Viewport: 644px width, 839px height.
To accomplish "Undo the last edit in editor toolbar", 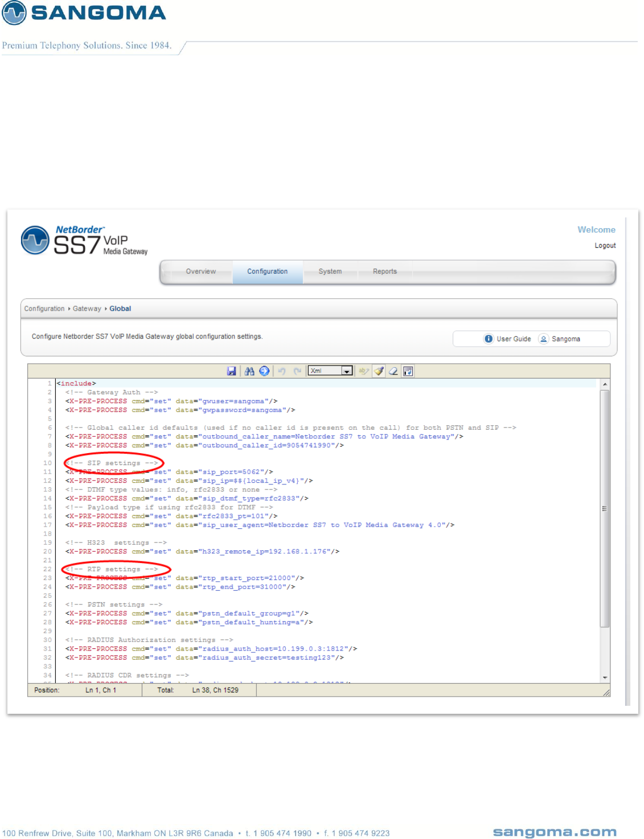I will point(282,371).
